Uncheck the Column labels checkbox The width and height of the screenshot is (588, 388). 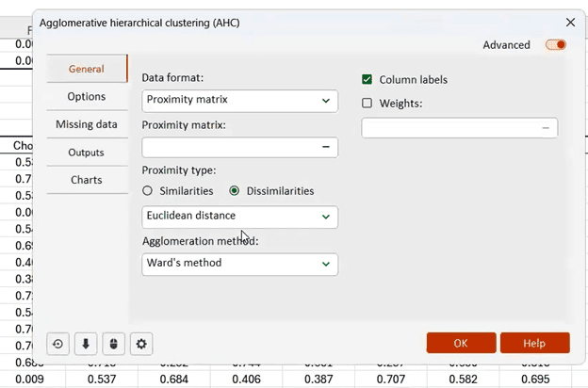click(367, 79)
